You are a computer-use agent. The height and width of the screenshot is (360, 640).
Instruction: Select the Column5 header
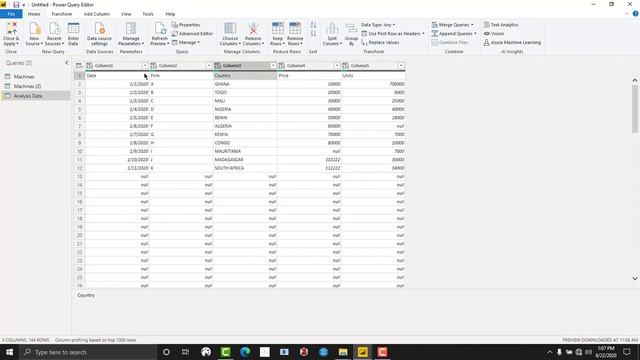373,66
